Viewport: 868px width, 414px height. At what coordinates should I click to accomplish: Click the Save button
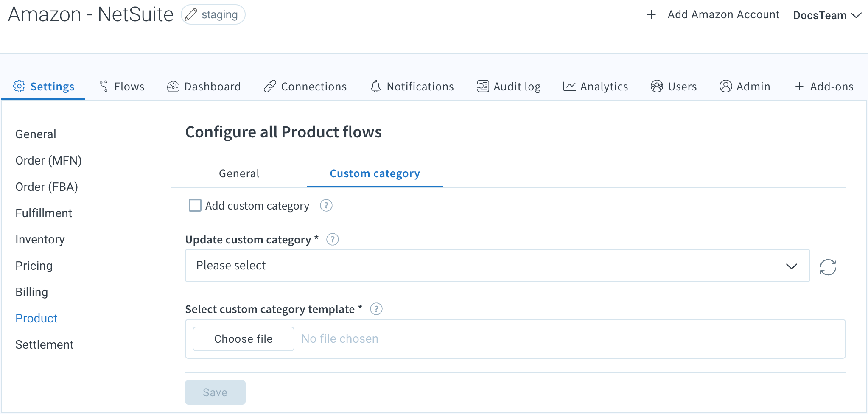[215, 392]
